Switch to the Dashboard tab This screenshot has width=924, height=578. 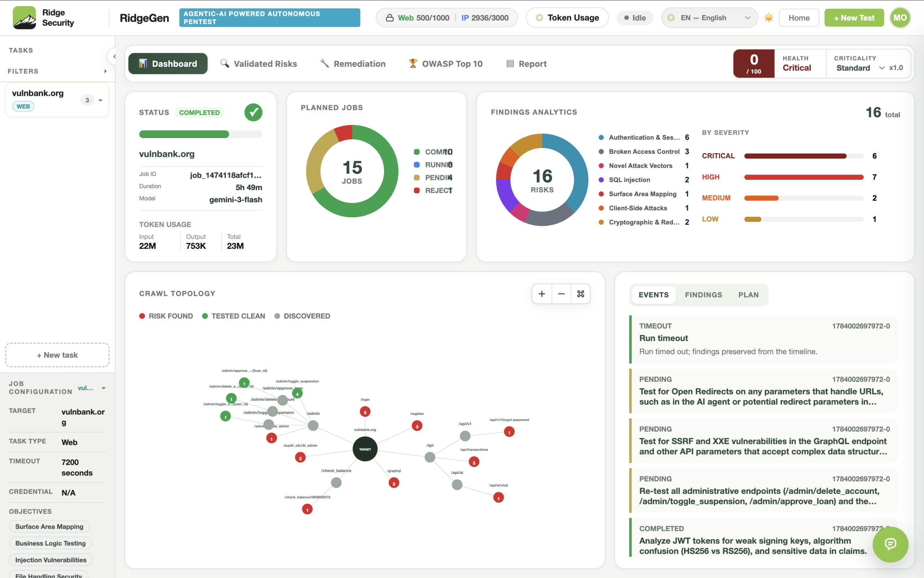click(x=168, y=64)
